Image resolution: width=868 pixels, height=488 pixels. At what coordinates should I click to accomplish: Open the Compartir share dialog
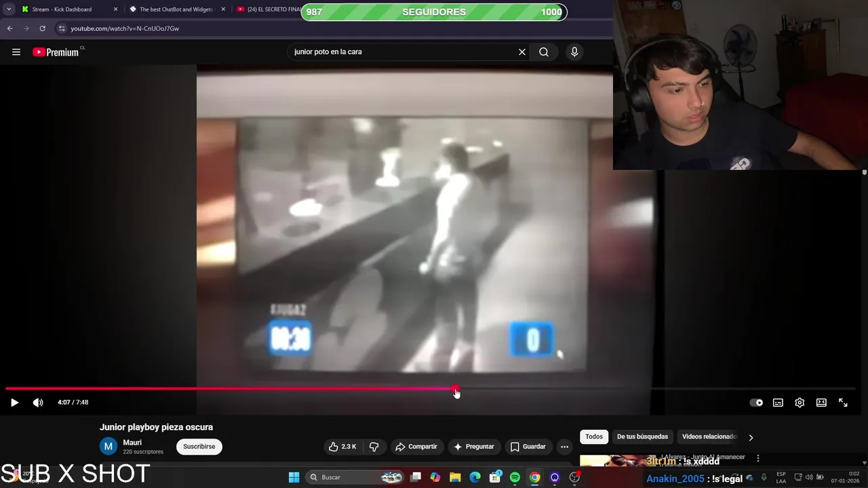[x=416, y=447]
